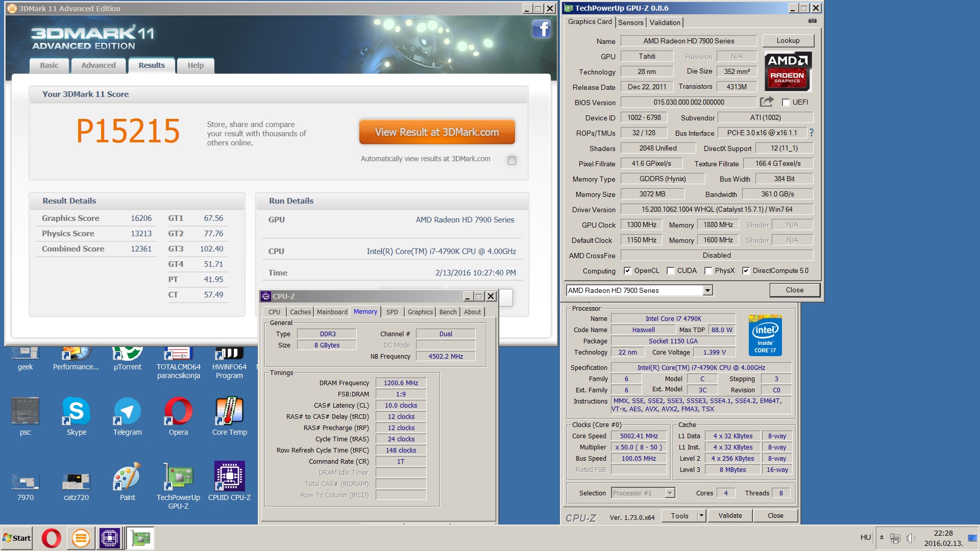
Task: Click the GPU-Z Lookup button
Action: [x=788, y=40]
